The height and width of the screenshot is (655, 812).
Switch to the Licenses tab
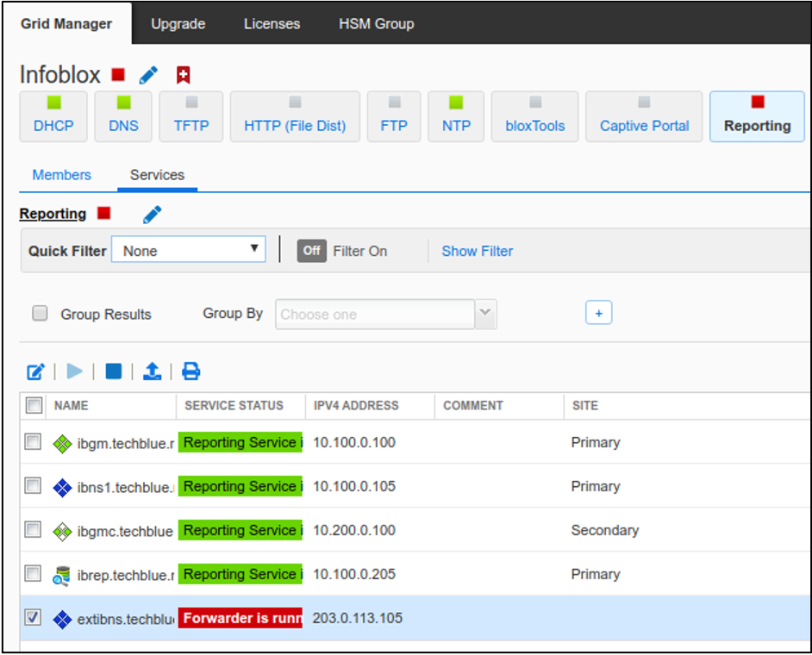(272, 24)
